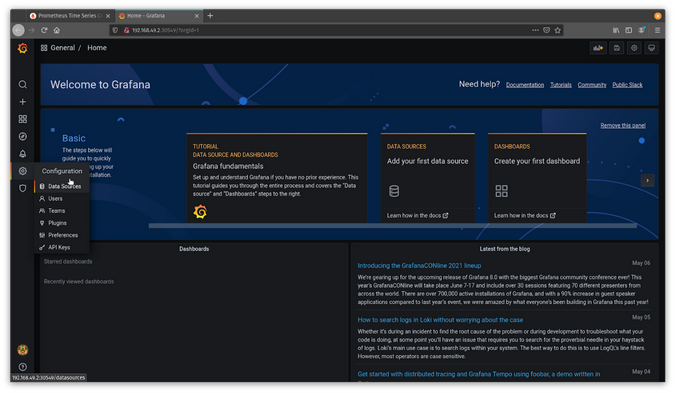The width and height of the screenshot is (675, 393).
Task: Open the Tutorials help link
Action: coord(560,85)
